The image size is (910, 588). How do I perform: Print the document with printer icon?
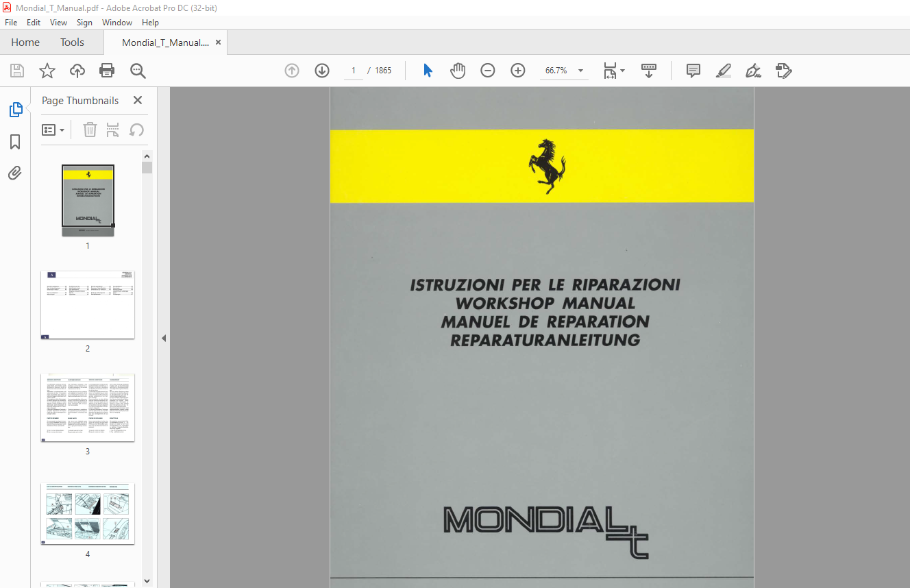pos(107,71)
